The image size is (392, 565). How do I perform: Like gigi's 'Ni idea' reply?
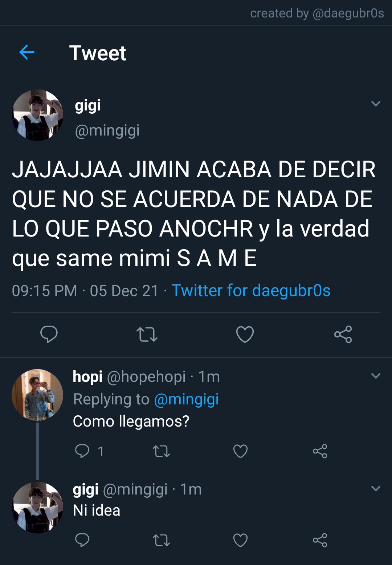coord(240,540)
